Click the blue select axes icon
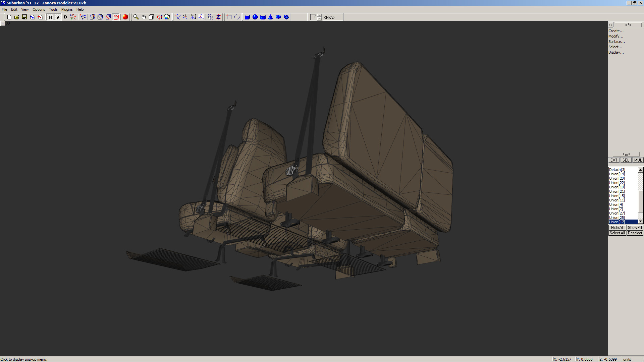644x362 pixels. [177, 17]
